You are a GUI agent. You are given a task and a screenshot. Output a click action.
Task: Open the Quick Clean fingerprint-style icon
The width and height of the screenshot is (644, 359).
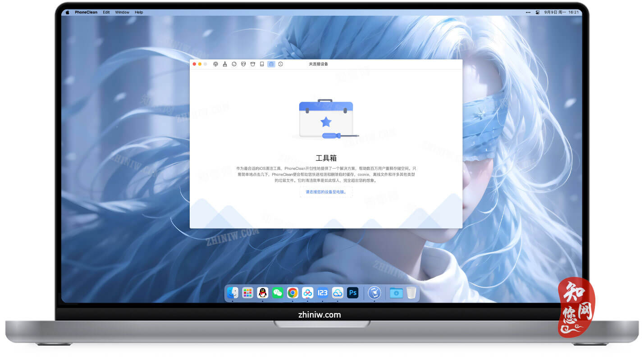[x=215, y=64]
